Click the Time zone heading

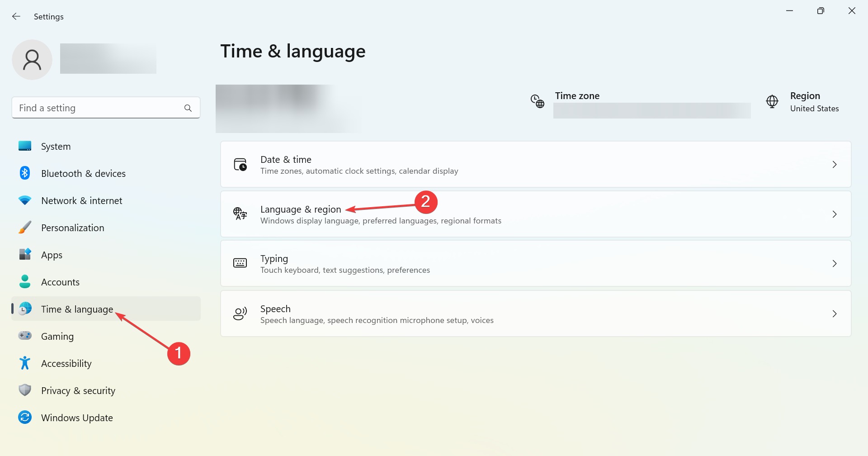(577, 96)
